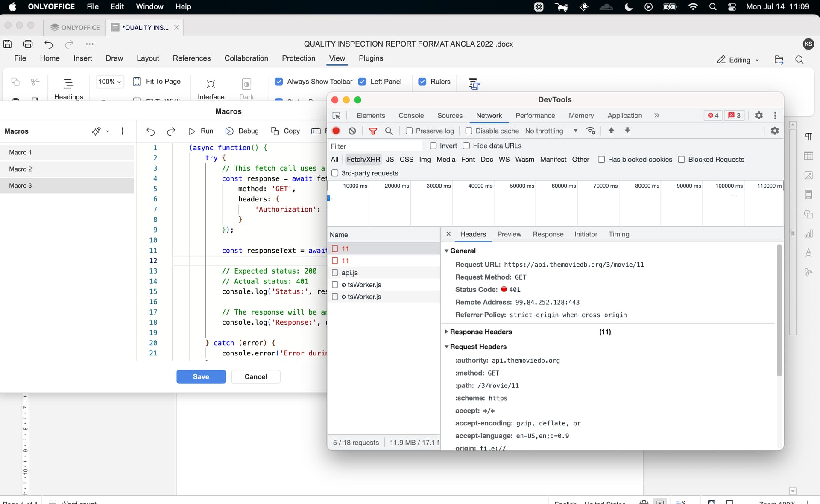
Task: Export HAR file with download arrow
Action: coord(627,131)
